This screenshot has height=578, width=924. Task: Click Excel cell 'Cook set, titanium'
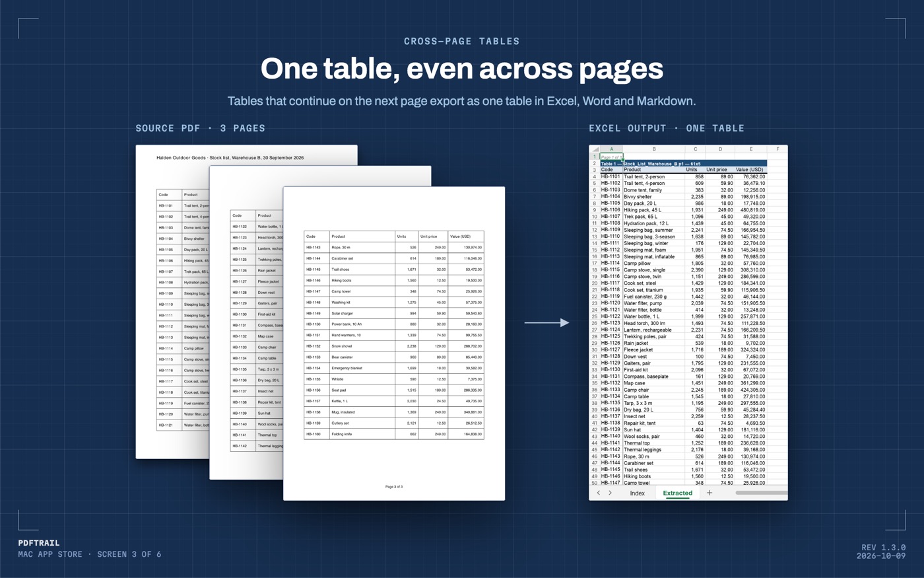coord(653,290)
